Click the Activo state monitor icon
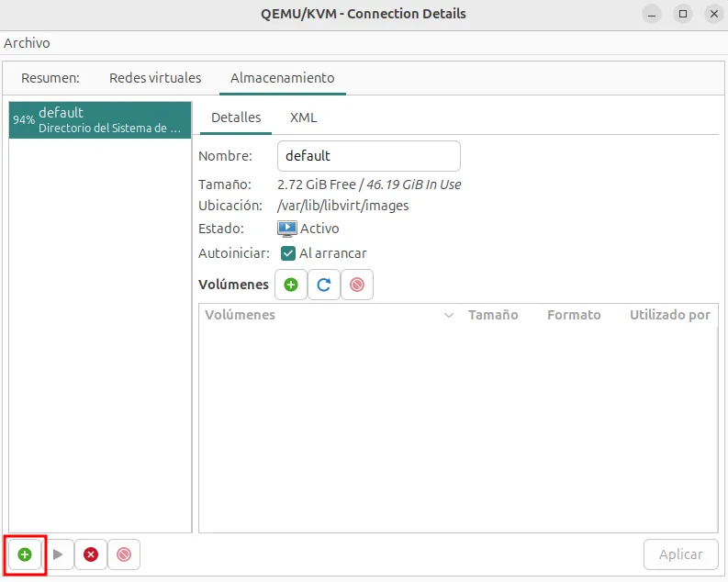The image size is (728, 582). pyautogui.click(x=287, y=229)
